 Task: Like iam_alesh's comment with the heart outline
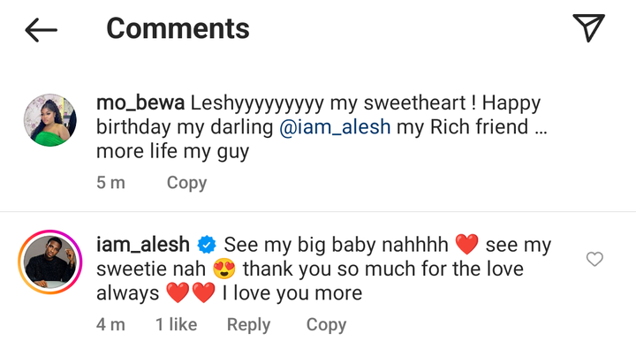(x=594, y=259)
